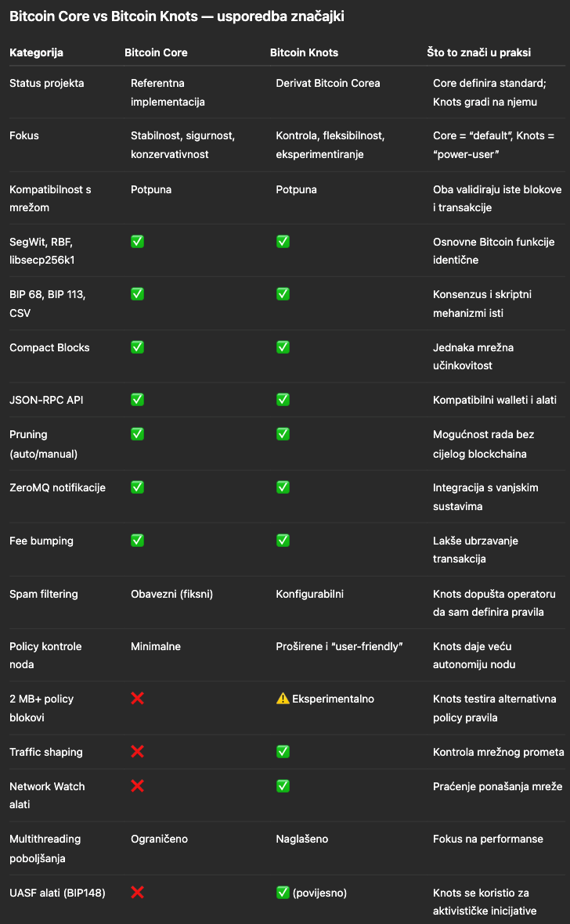Click Bitcoin Core checkmark in SegWit row
Viewport: 570px width, 924px height.
coord(137,242)
